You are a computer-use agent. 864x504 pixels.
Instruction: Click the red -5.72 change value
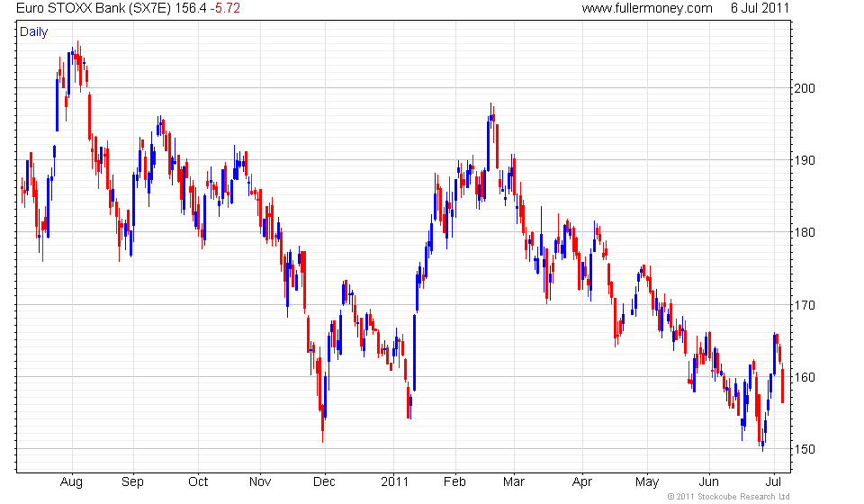coord(225,8)
